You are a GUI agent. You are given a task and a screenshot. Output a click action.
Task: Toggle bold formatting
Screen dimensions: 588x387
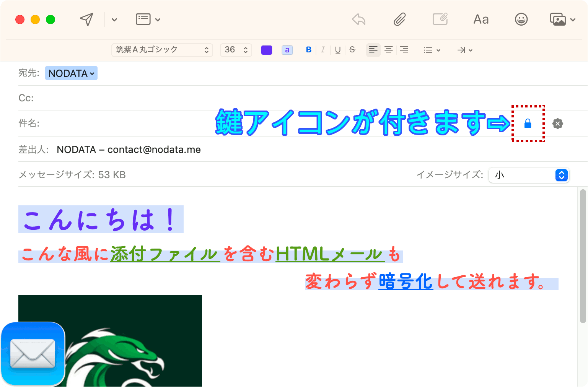click(x=308, y=50)
